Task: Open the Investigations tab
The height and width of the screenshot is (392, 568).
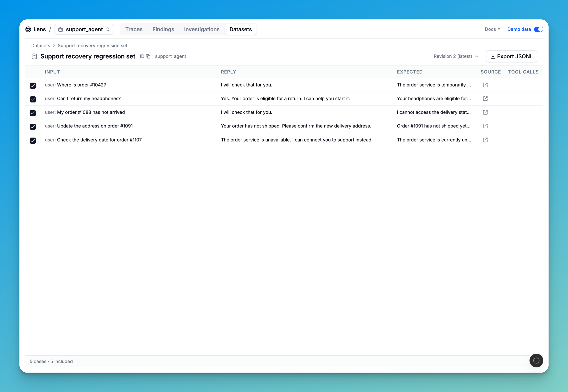Action: [201, 29]
